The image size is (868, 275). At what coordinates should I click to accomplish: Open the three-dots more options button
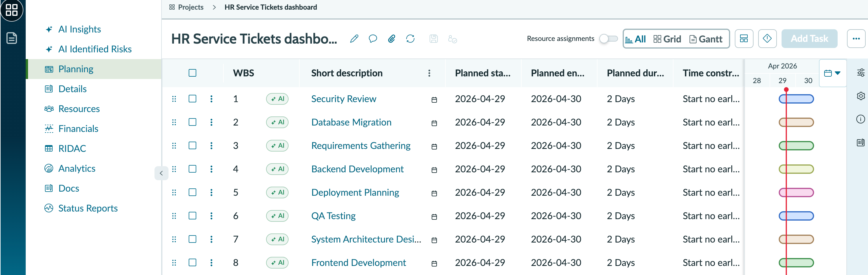click(856, 38)
